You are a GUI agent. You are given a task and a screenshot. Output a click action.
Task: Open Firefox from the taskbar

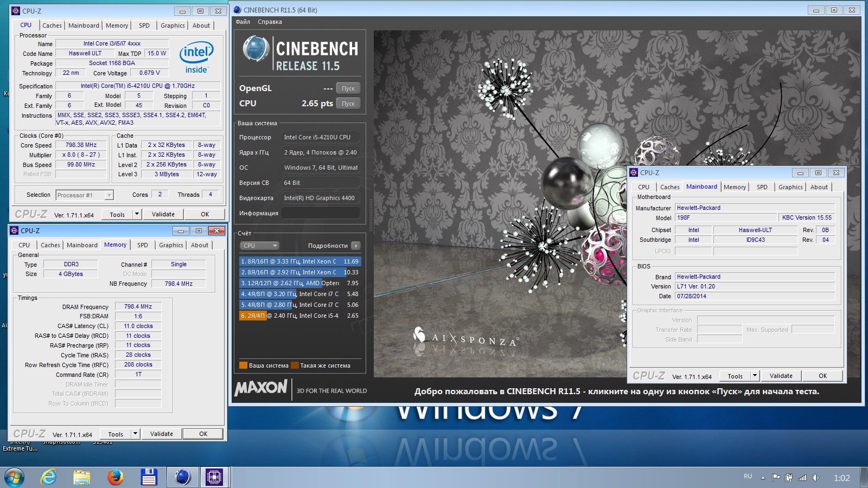[x=115, y=477]
